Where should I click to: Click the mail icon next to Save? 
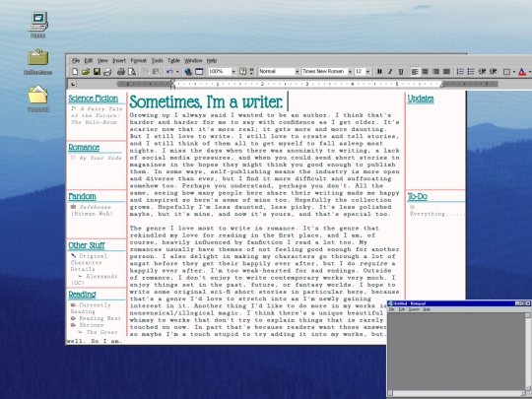pyautogui.click(x=107, y=72)
